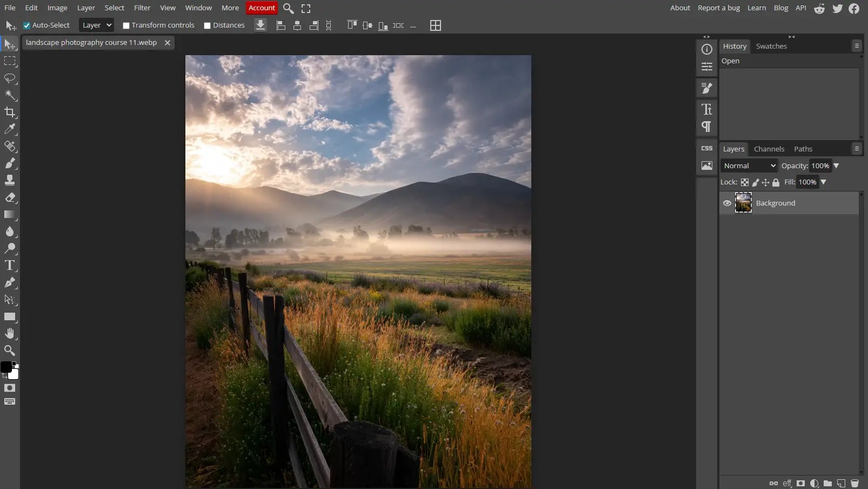Select the Lasso tool
The image size is (868, 489).
click(10, 78)
